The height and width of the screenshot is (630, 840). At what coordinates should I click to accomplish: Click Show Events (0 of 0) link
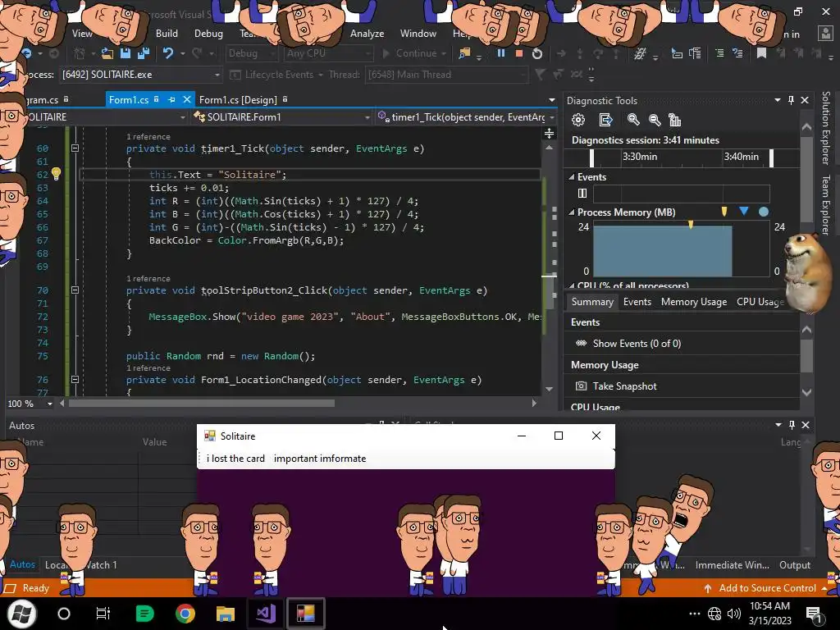637,344
